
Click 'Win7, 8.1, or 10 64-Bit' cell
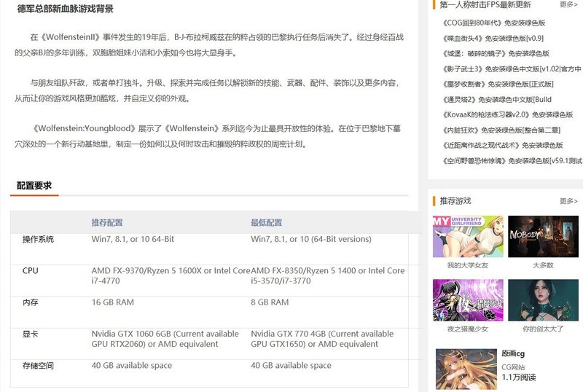tap(133, 239)
